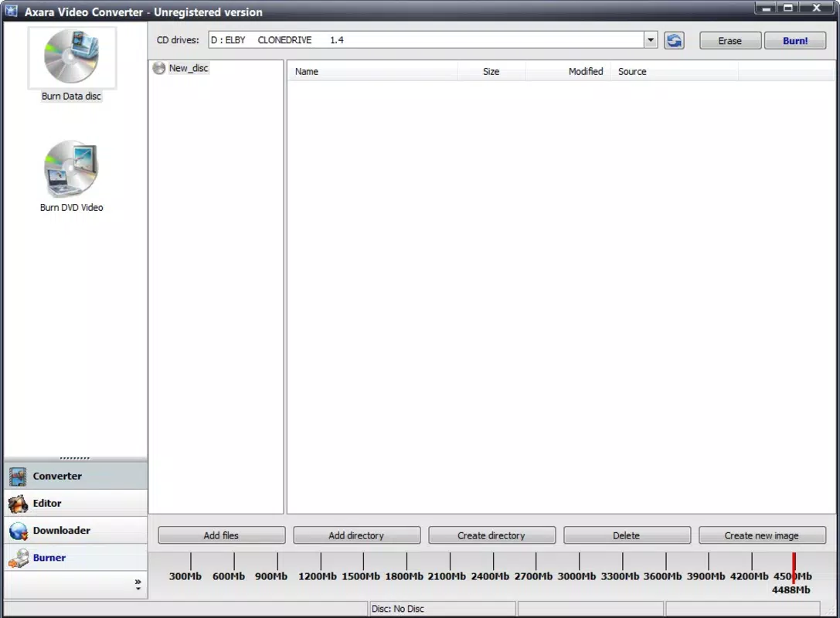Sort by the Modified column header

(x=569, y=72)
